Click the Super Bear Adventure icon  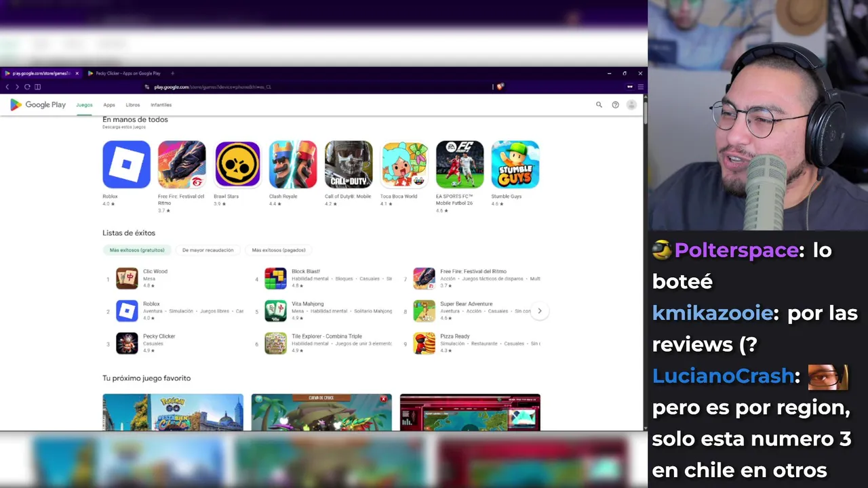[x=424, y=311]
